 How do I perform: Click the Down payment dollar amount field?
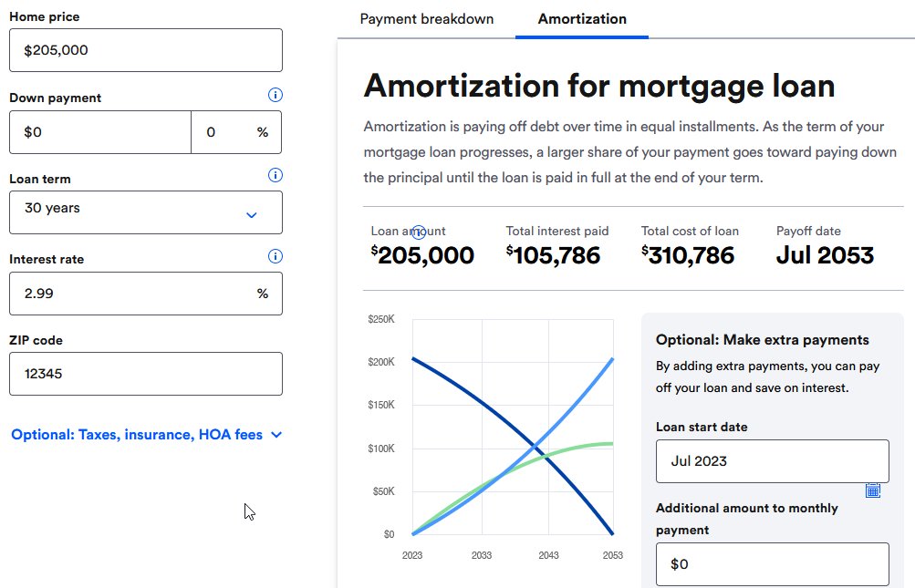coord(100,132)
